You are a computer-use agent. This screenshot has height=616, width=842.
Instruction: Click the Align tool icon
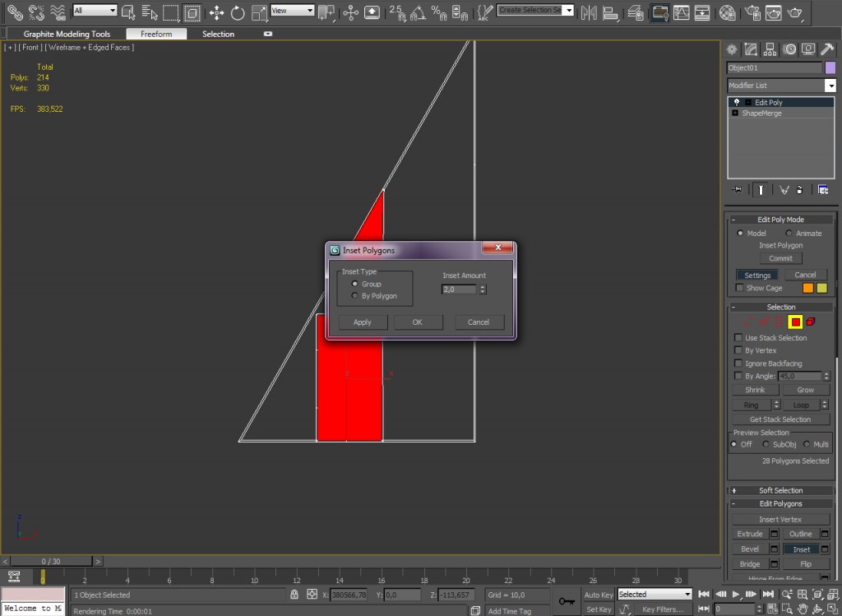point(610,12)
